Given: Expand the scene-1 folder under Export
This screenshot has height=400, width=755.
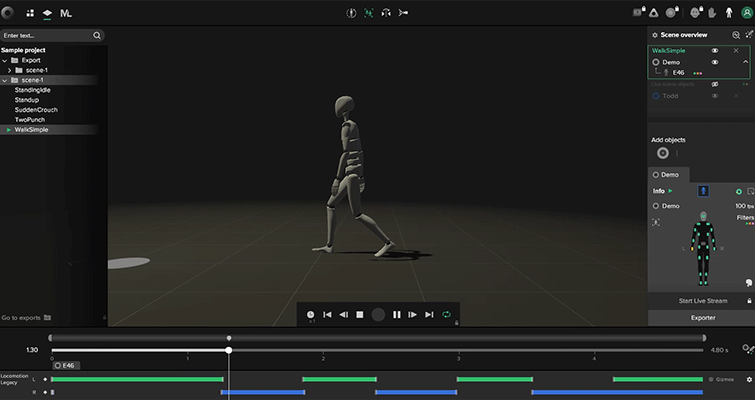Looking at the screenshot, I should point(9,70).
